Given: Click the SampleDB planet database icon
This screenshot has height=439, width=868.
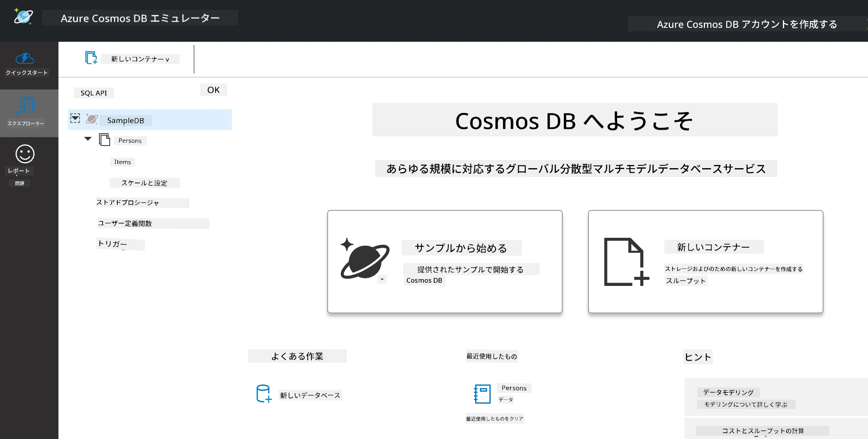Looking at the screenshot, I should click(92, 119).
